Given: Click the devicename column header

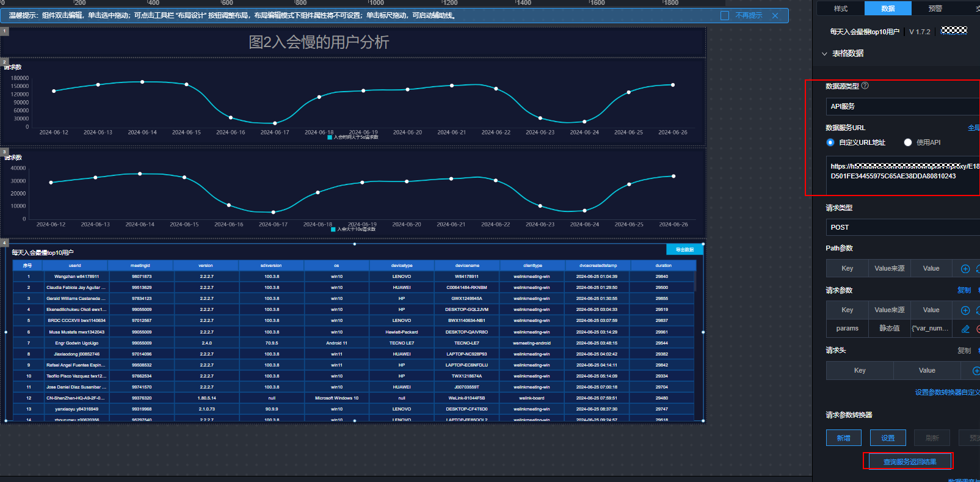Looking at the screenshot, I should [x=467, y=266].
